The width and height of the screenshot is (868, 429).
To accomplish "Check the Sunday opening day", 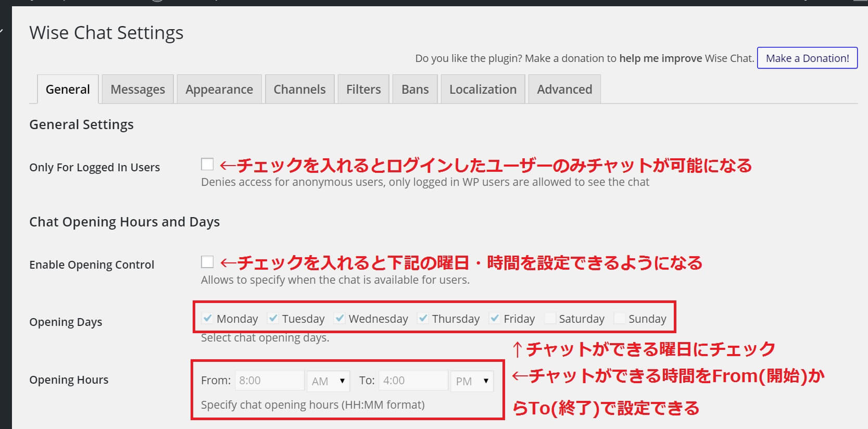I will pos(619,318).
